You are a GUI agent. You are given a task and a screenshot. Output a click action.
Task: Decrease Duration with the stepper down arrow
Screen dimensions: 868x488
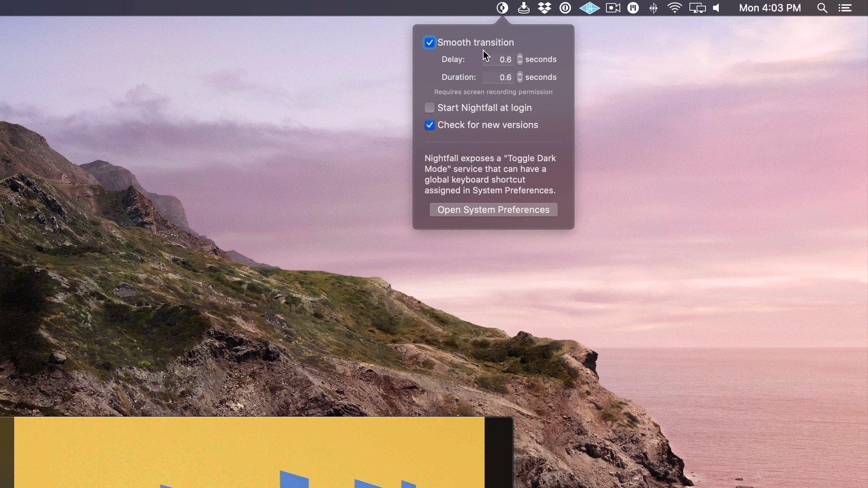(519, 80)
